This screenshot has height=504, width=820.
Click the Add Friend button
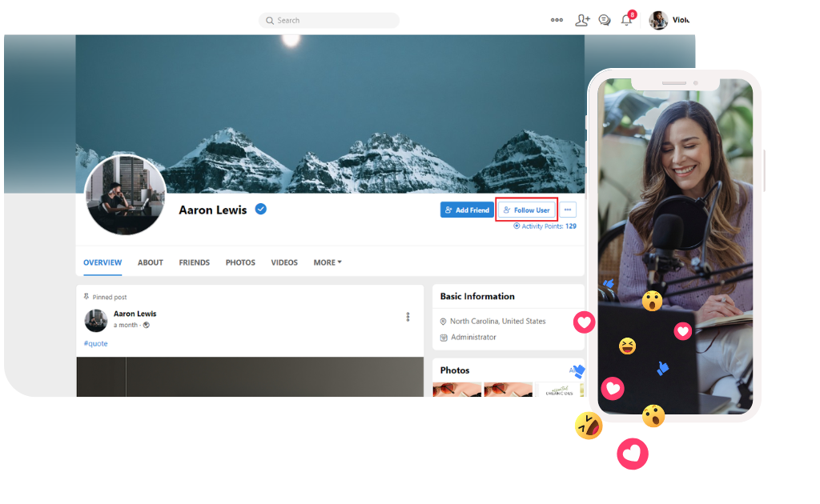coord(467,209)
